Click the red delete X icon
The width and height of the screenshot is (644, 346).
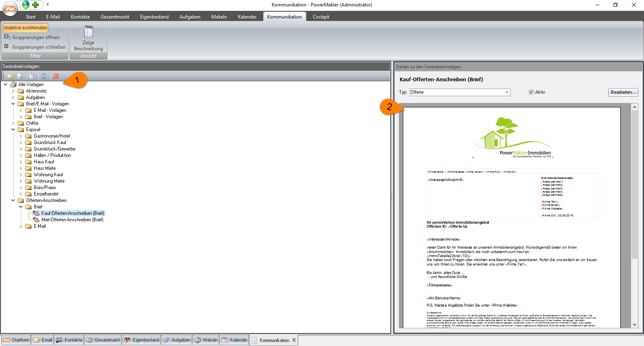[x=56, y=76]
